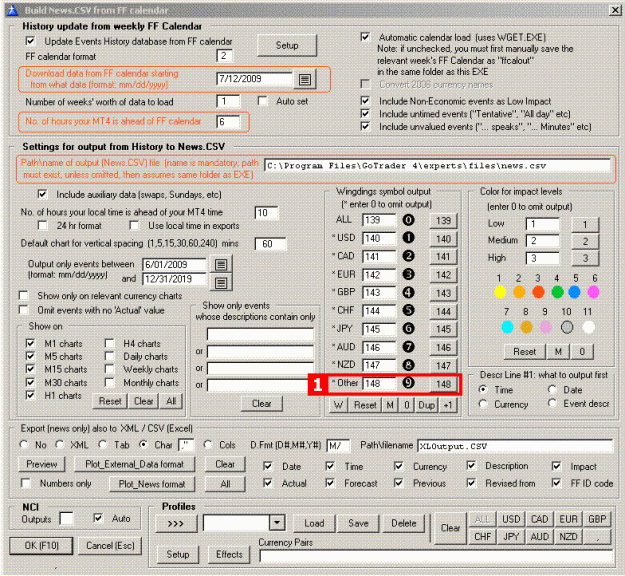Click the Low impact color value field

click(x=542, y=224)
